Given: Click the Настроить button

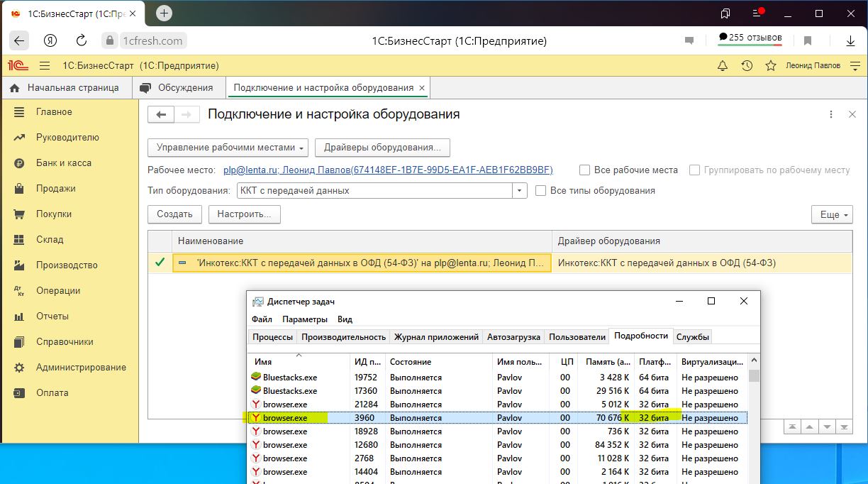Looking at the screenshot, I should tap(244, 214).
